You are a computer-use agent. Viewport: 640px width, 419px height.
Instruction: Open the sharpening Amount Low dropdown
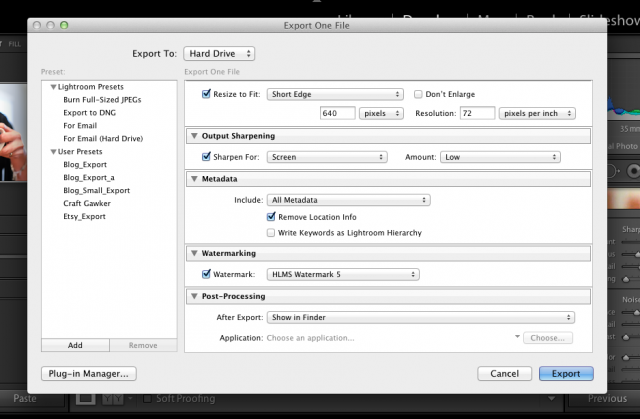[500, 157]
